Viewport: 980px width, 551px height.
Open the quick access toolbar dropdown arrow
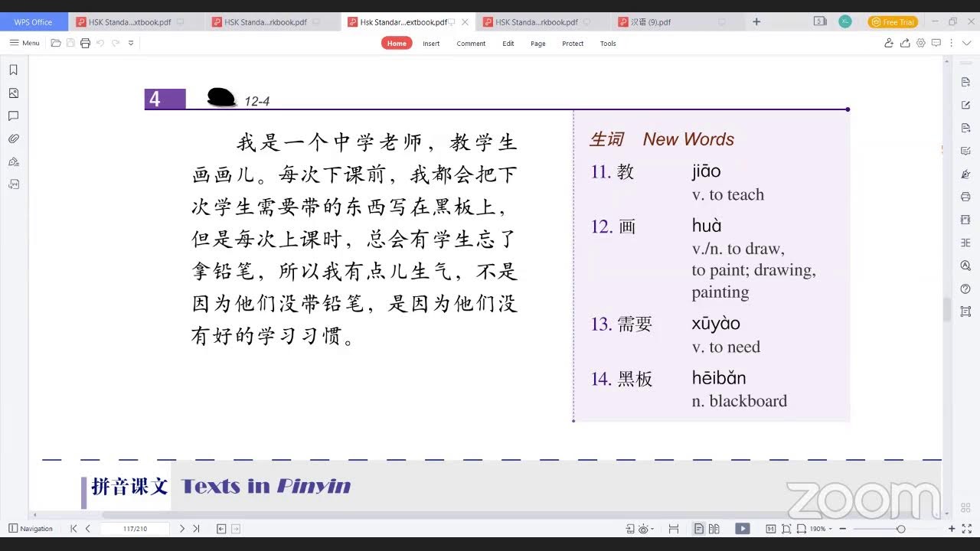131,43
